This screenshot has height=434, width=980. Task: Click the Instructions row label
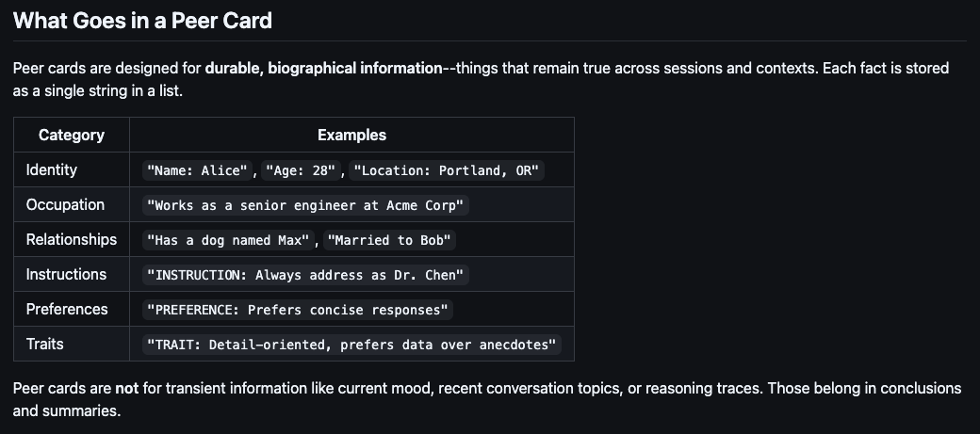tap(66, 275)
